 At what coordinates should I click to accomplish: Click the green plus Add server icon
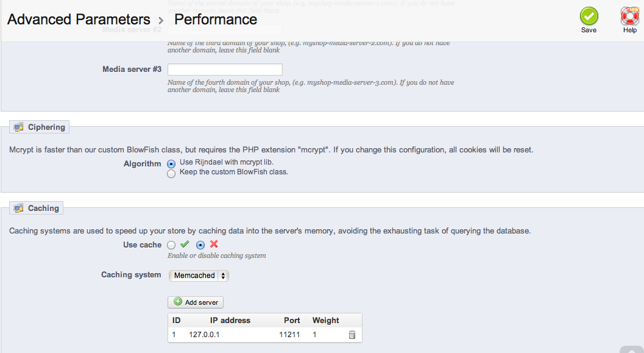(x=178, y=302)
